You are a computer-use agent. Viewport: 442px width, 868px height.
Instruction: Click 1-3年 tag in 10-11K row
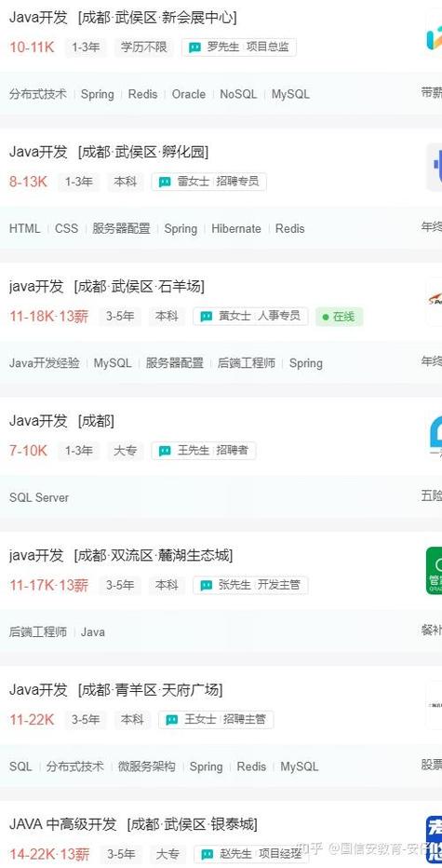click(86, 47)
